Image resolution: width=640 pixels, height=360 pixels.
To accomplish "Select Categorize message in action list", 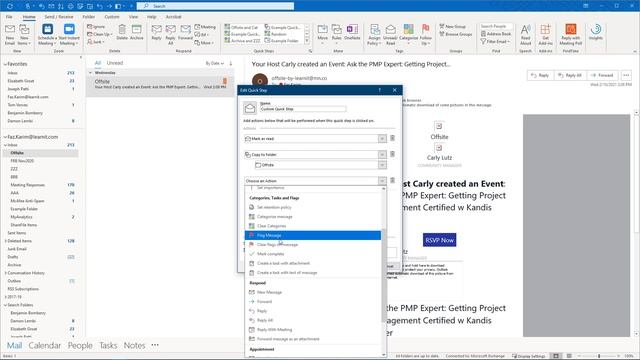I will [313, 217].
